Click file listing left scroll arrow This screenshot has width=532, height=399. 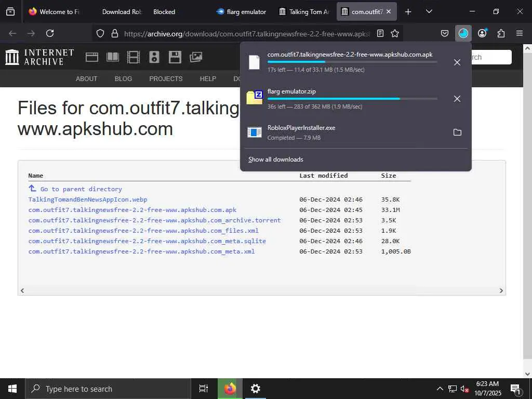click(x=22, y=290)
